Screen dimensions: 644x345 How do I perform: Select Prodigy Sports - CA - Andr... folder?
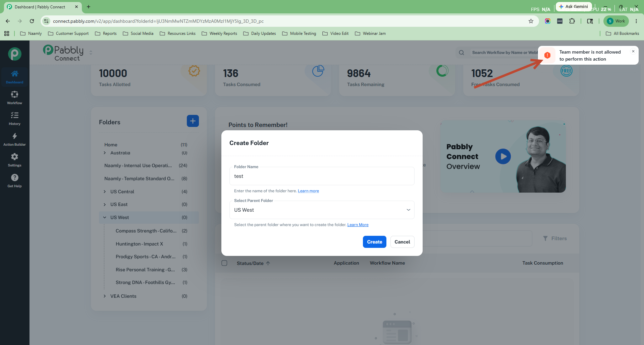(152, 257)
